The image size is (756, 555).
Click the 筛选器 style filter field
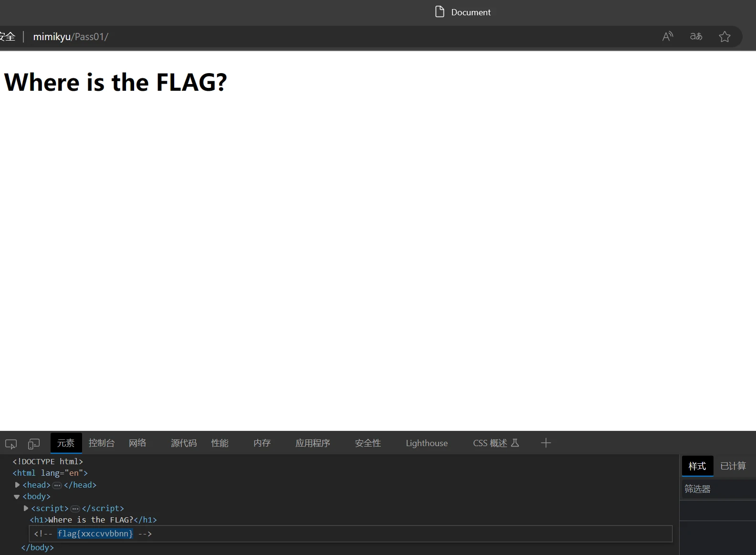click(718, 489)
